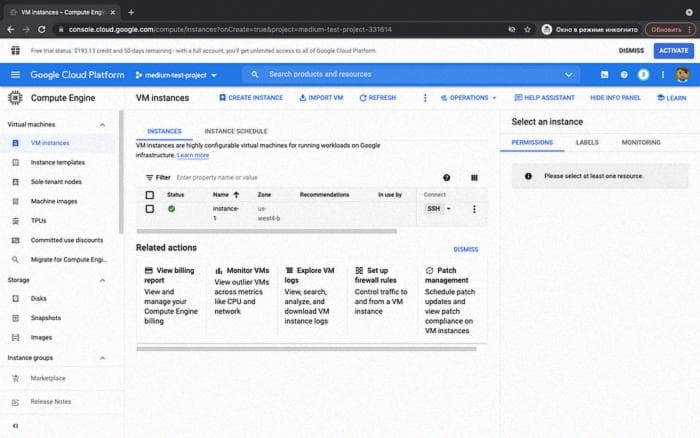Image resolution: width=700 pixels, height=438 pixels.
Task: Dismiss the Related actions section
Action: [x=466, y=249]
